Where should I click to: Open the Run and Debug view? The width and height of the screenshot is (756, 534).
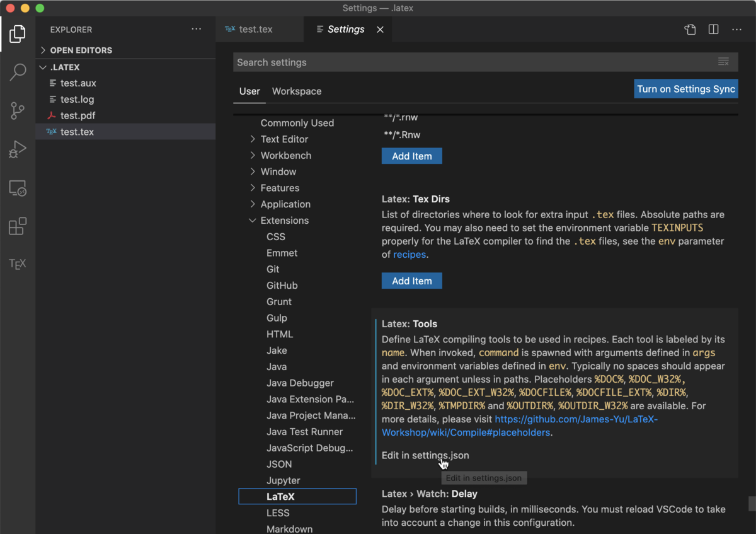(x=18, y=149)
